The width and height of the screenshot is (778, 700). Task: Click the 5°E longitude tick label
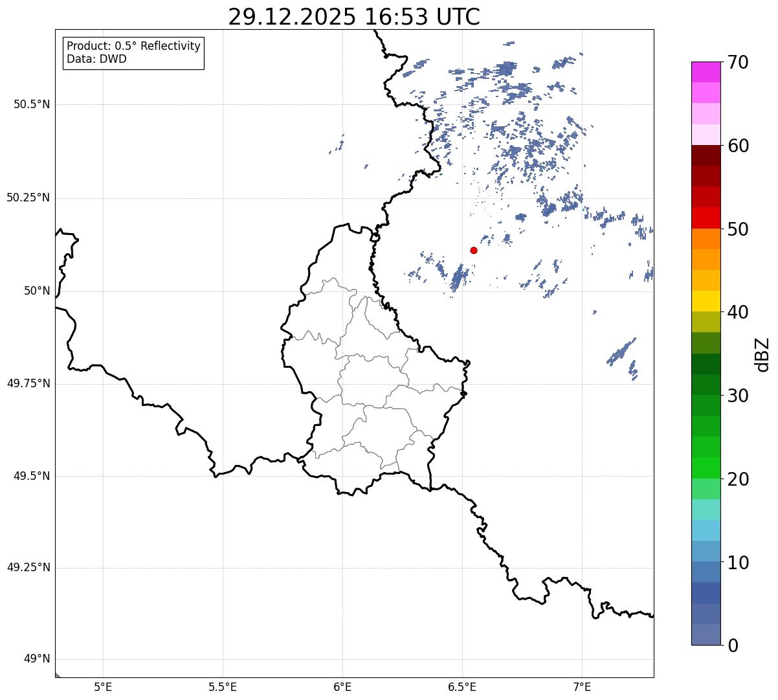[103, 686]
